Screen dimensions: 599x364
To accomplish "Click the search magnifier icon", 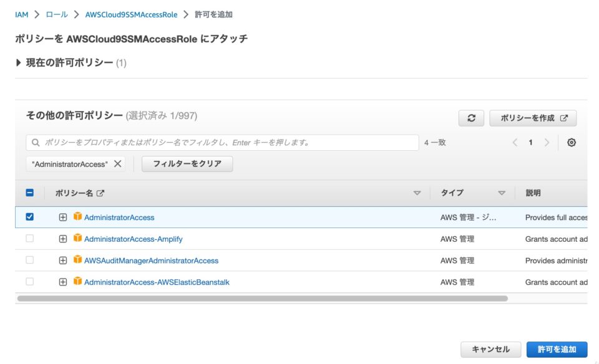I will (36, 143).
